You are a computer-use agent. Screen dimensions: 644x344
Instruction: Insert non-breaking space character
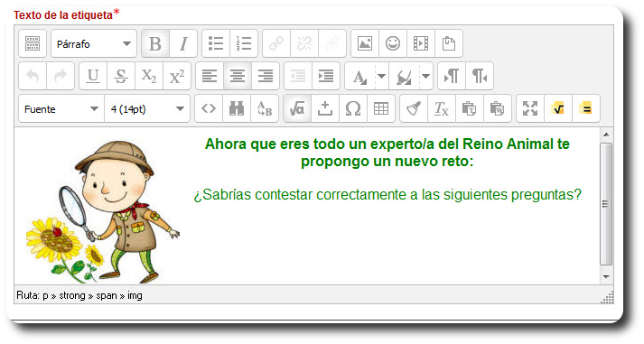click(x=325, y=108)
